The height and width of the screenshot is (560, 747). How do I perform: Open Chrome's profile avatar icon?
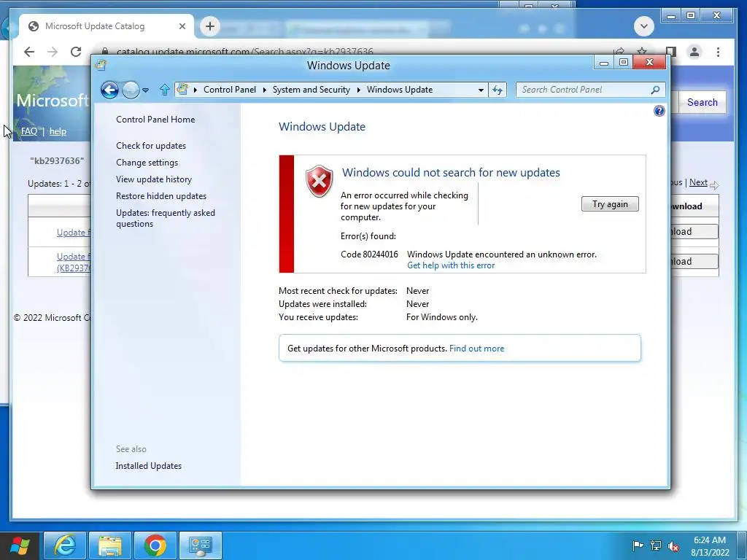tap(694, 52)
